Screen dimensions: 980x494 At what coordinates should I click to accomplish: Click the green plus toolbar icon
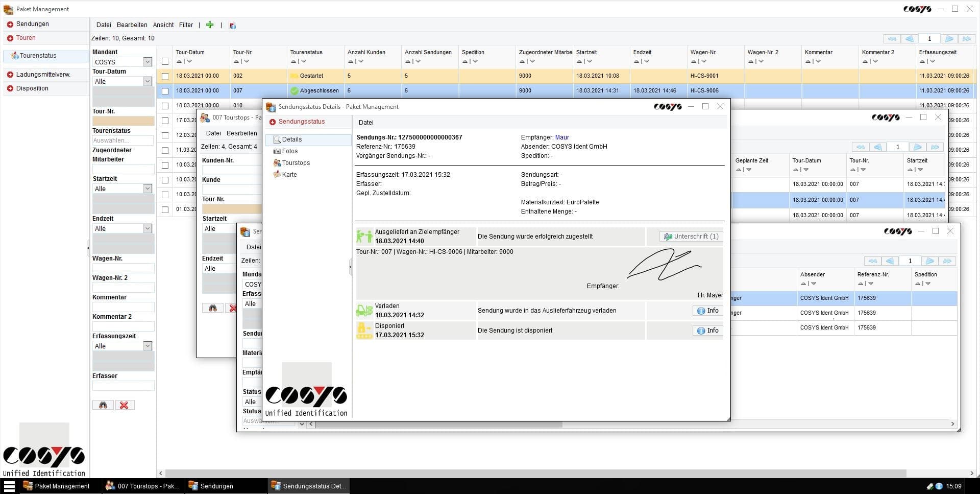210,25
